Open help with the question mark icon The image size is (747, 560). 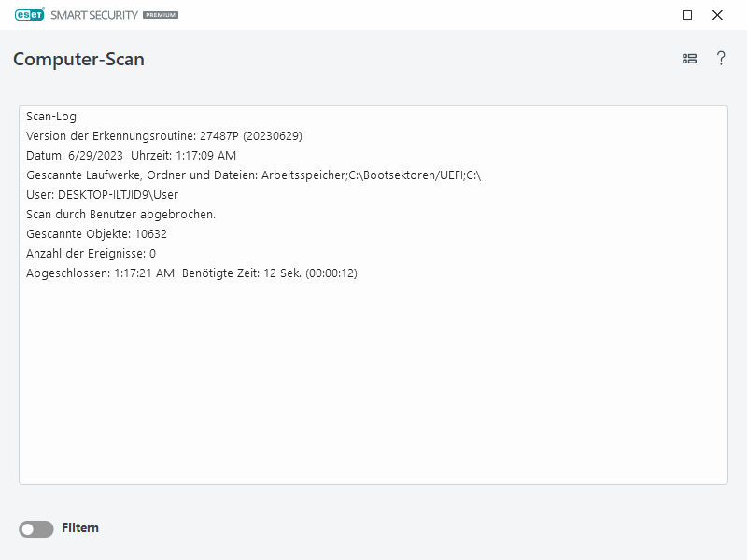click(721, 59)
